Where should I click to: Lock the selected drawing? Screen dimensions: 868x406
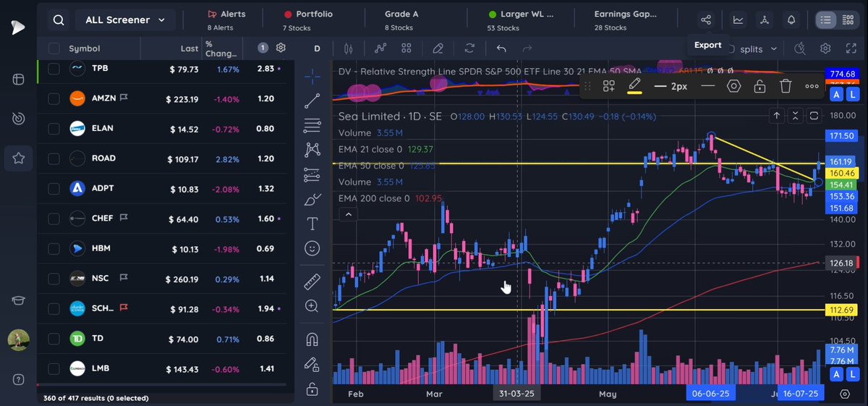[x=759, y=86]
